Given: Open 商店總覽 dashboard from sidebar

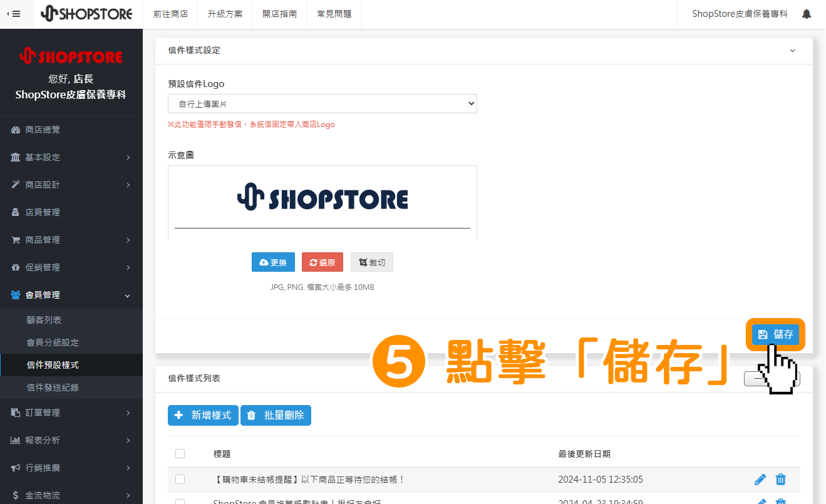Looking at the screenshot, I should [x=43, y=130].
